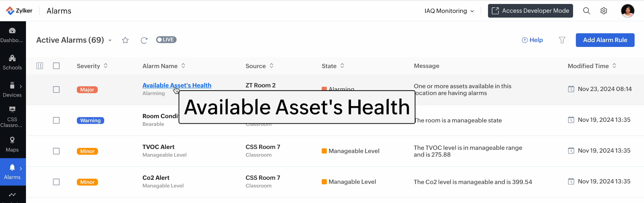644x203 pixels.
Task: Open Available Asset's Health alarm link
Action: [177, 85]
